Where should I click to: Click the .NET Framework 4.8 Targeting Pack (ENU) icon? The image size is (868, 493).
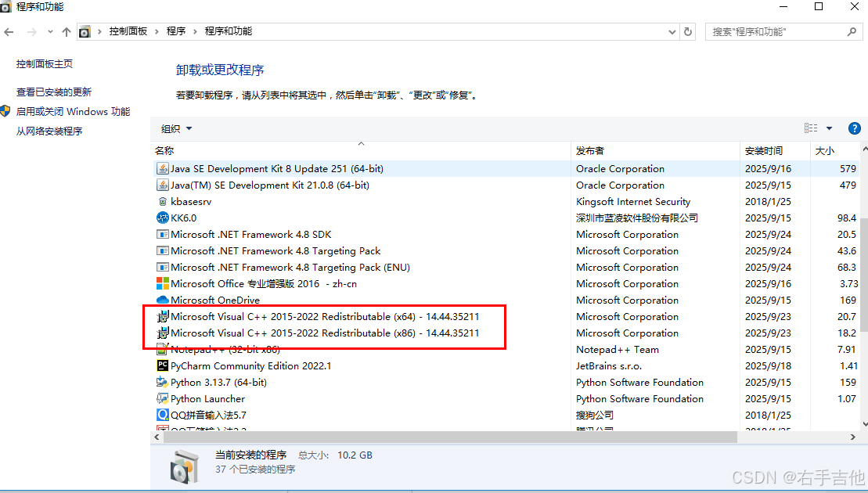(x=162, y=268)
